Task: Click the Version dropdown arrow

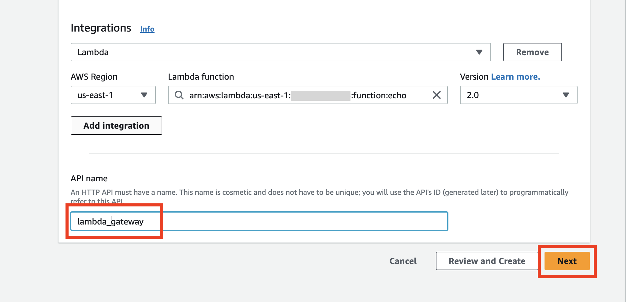Action: tap(566, 95)
